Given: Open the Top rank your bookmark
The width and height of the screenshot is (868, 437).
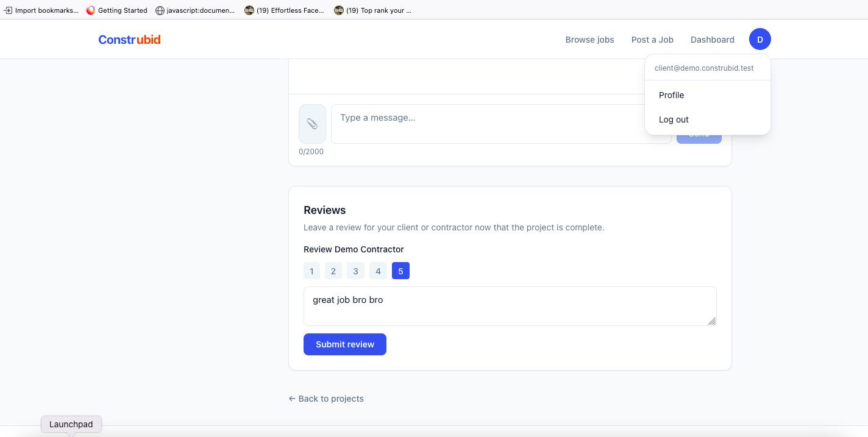Looking at the screenshot, I should click(x=373, y=10).
